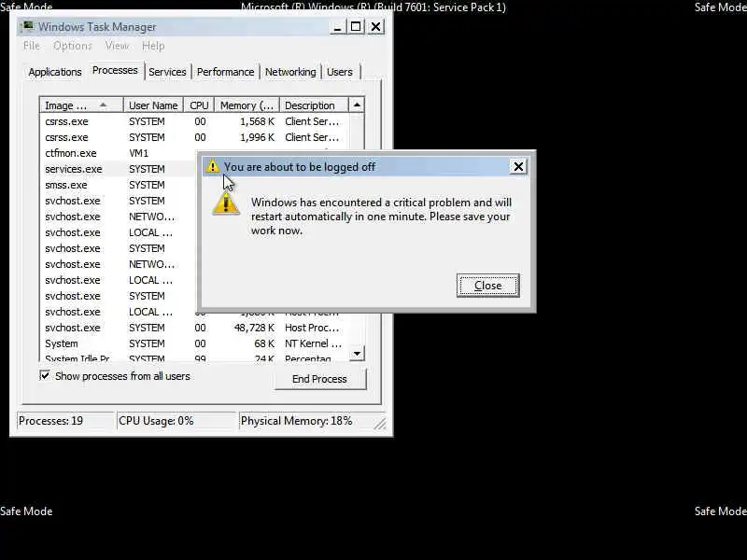Click the process list scroll down arrow
Image resolution: width=747 pixels, height=560 pixels.
357,354
